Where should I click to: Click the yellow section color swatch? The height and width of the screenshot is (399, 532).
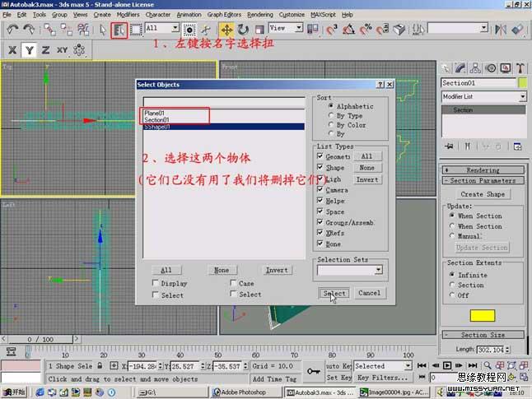tap(482, 316)
